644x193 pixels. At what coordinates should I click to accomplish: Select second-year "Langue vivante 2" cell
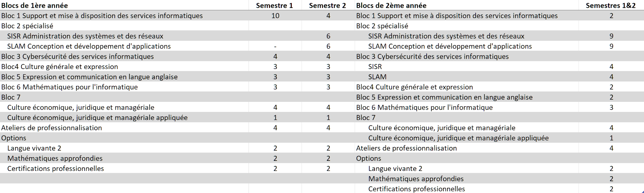click(395, 169)
